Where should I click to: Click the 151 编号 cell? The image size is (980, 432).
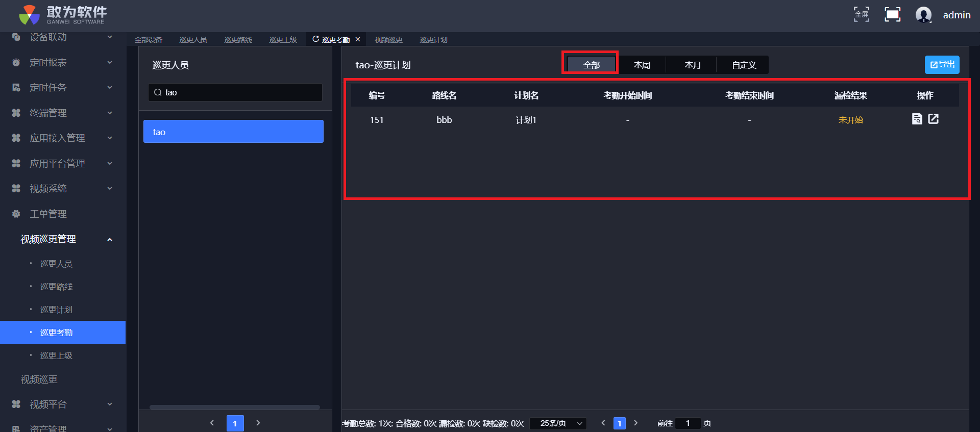point(377,120)
